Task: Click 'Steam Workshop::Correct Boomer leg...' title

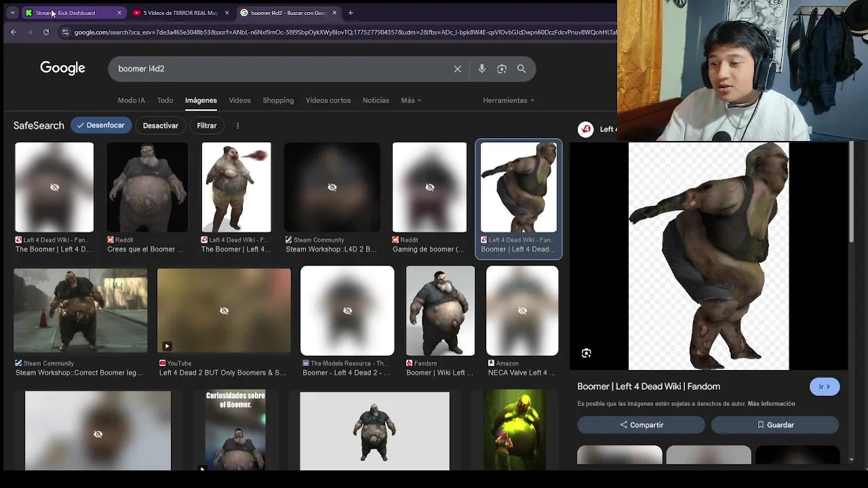Action: point(79,373)
